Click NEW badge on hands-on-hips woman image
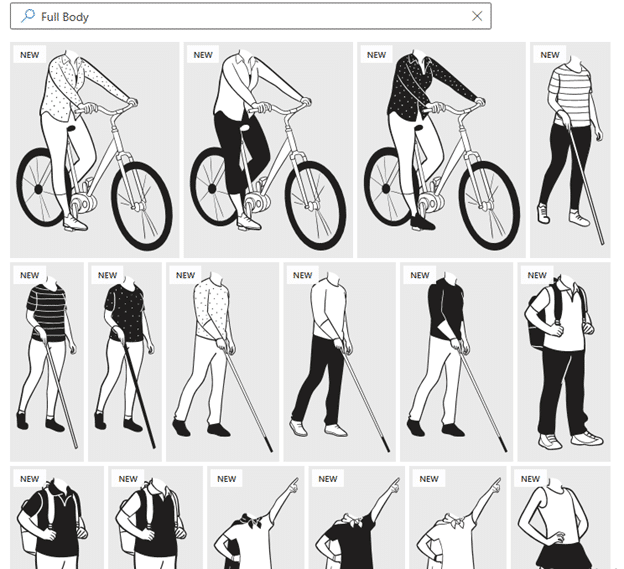 pyautogui.click(x=529, y=479)
